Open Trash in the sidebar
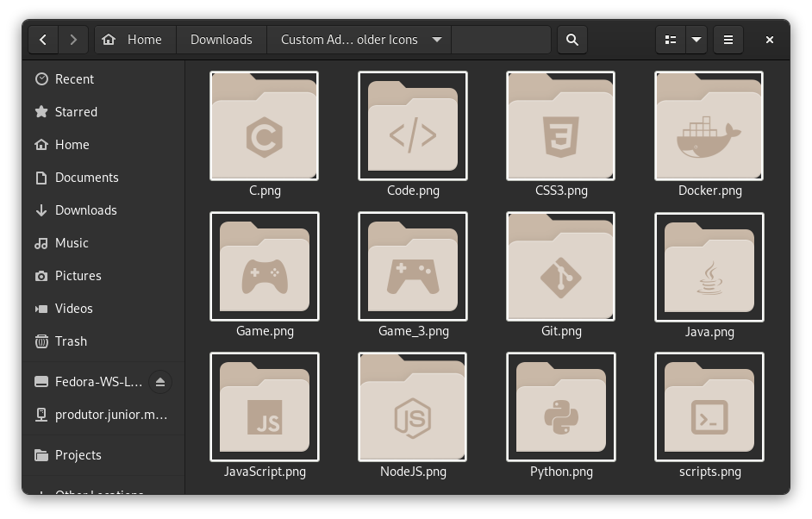 click(x=103, y=341)
